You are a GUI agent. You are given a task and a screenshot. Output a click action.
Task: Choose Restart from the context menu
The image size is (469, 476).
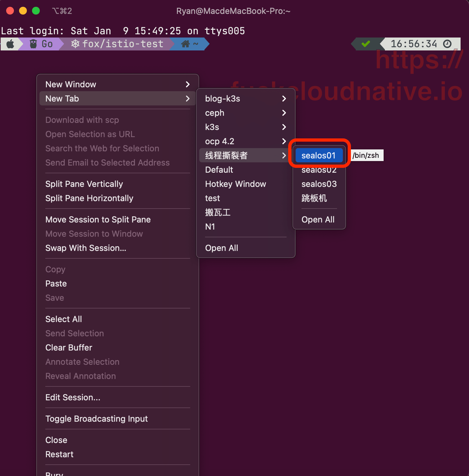point(118,454)
